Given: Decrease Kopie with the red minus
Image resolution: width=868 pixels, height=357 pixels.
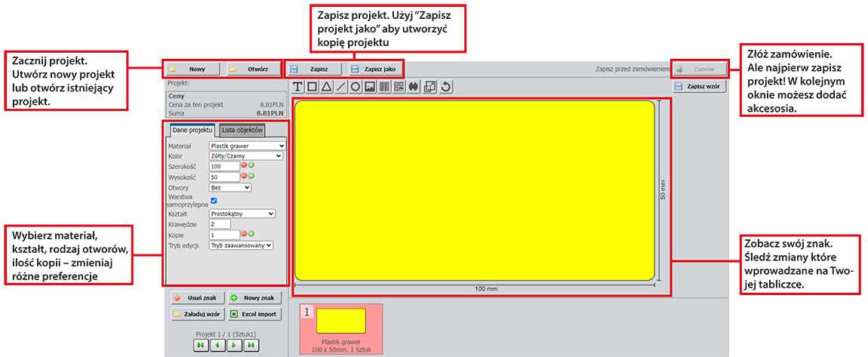Looking at the screenshot, I should [x=244, y=234].
